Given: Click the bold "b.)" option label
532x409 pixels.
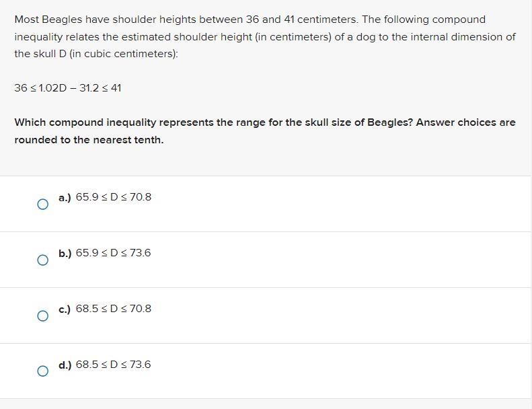Looking at the screenshot, I should (65, 254).
